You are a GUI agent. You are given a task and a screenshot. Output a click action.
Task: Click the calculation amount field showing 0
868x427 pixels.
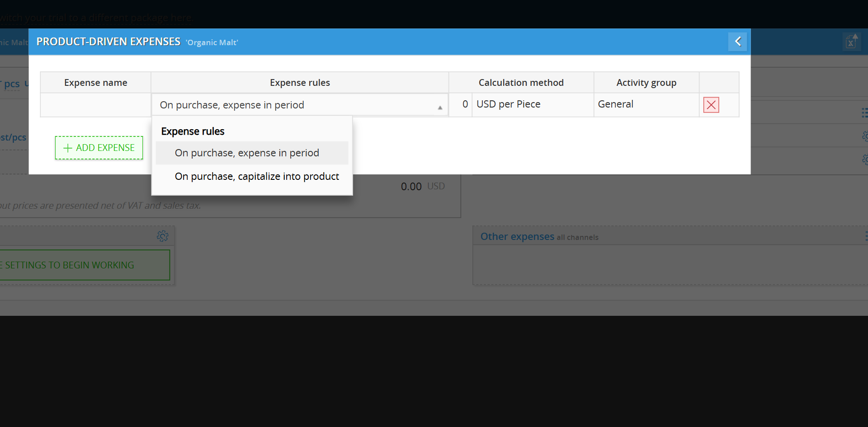pos(461,104)
